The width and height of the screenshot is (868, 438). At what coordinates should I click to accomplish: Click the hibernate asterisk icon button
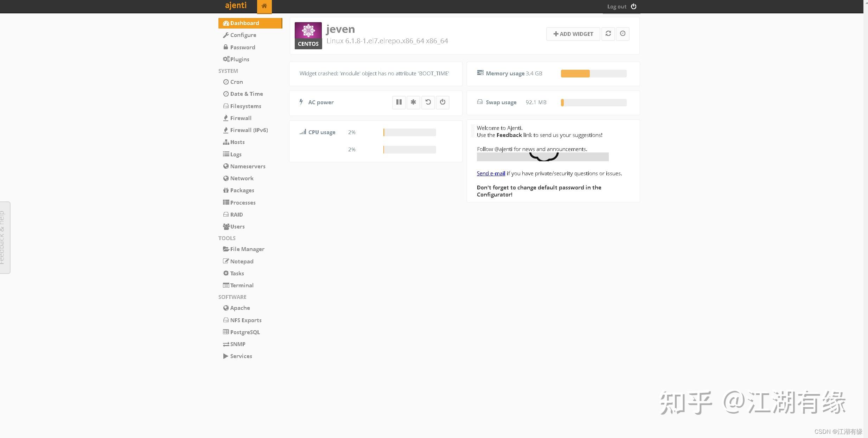point(413,102)
